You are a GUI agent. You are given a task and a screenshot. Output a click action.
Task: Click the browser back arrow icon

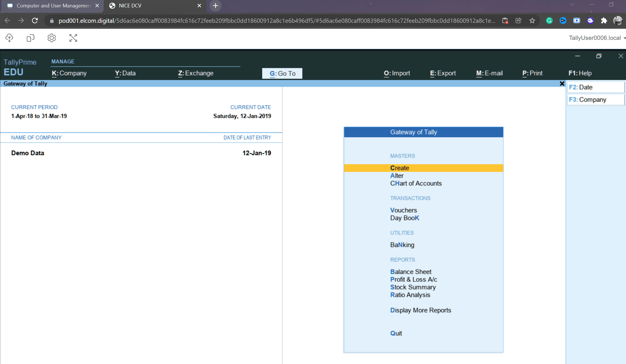coord(7,21)
